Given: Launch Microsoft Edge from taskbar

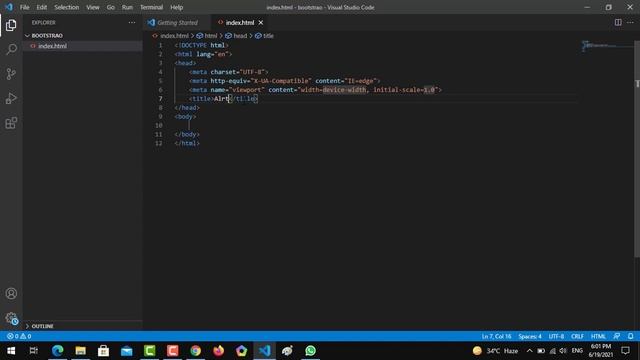Looking at the screenshot, I should pos(58,351).
